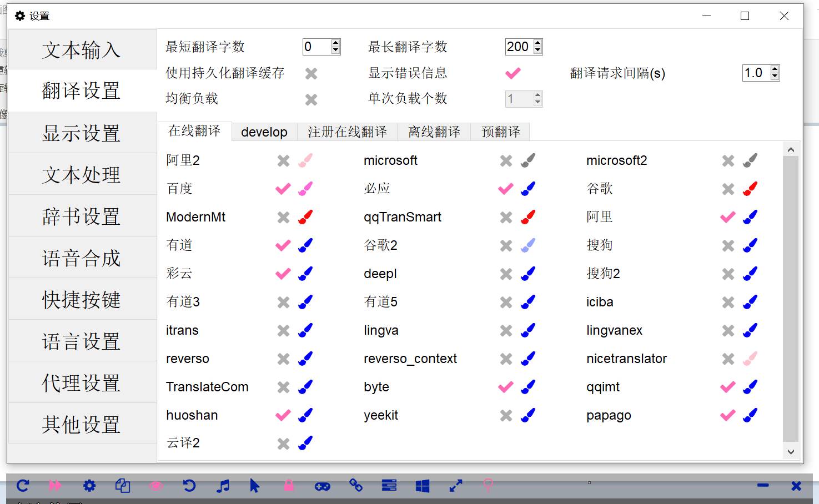
Task: Increase 最短翻译字数 with up arrow
Action: (x=335, y=43)
